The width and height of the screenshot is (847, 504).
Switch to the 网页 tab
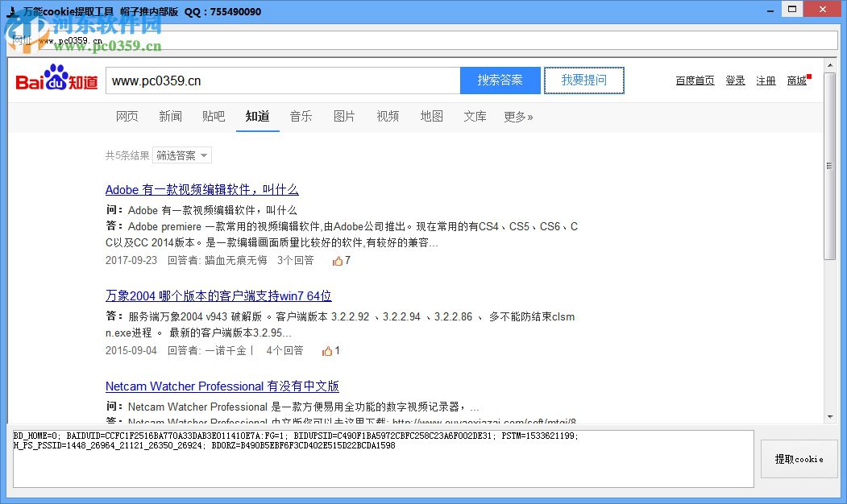[127, 117]
